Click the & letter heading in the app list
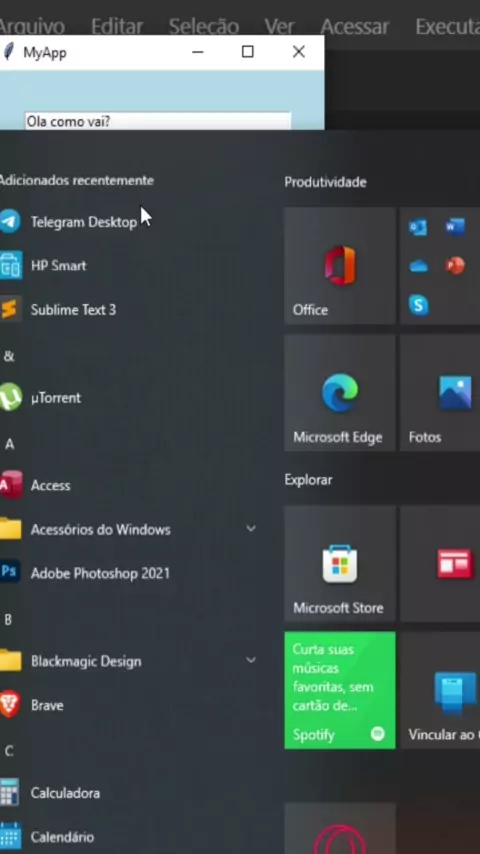This screenshot has width=480, height=854. pos(9,356)
